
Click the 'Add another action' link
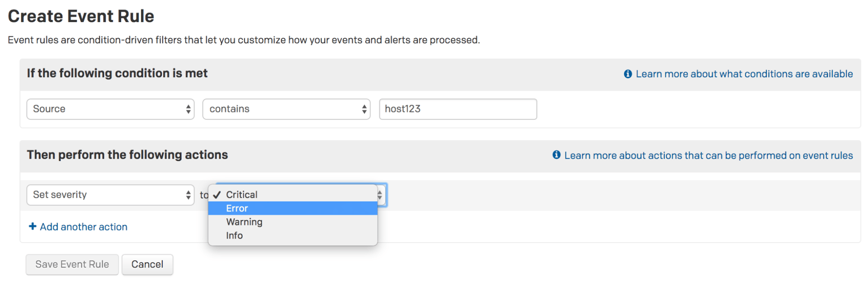[x=84, y=227]
